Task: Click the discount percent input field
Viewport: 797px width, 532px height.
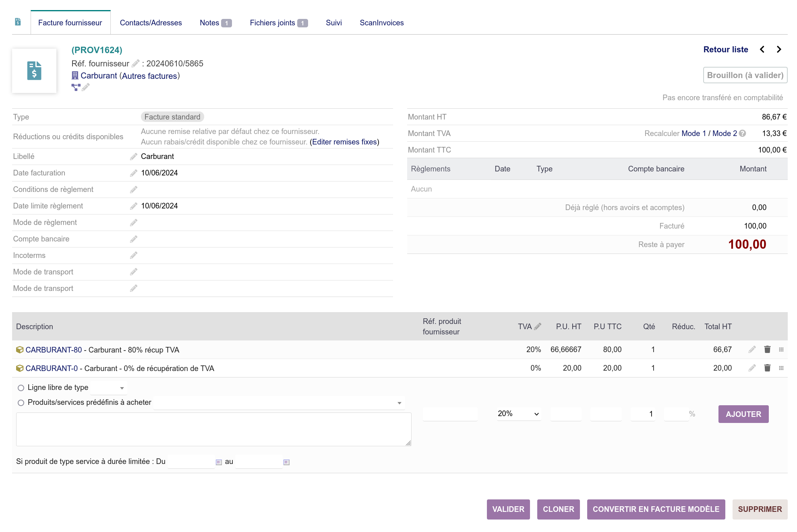Action: (677, 414)
